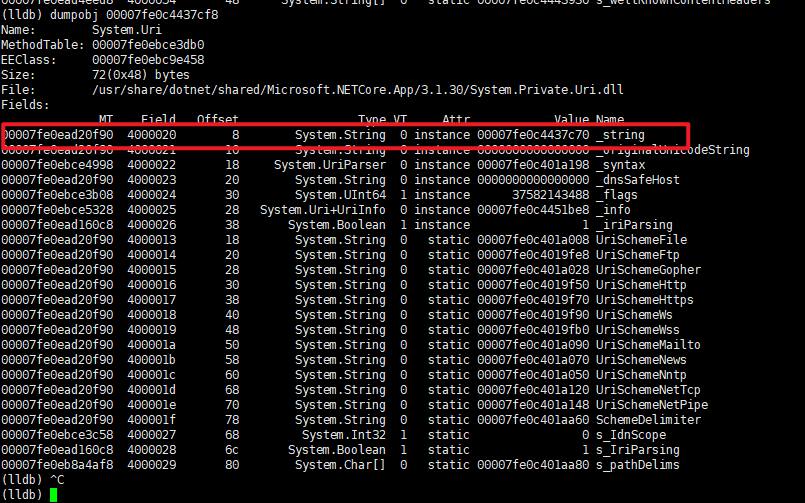Click MethodTable value 00007fe0ebce3db0
805x503 pixels.
pyautogui.click(x=148, y=45)
